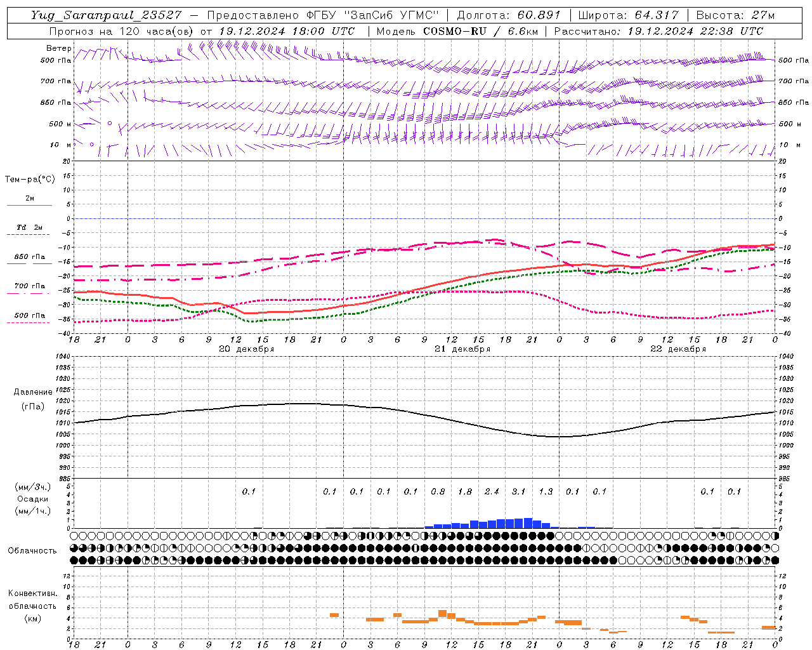Click the Осадки panel label

[33, 499]
